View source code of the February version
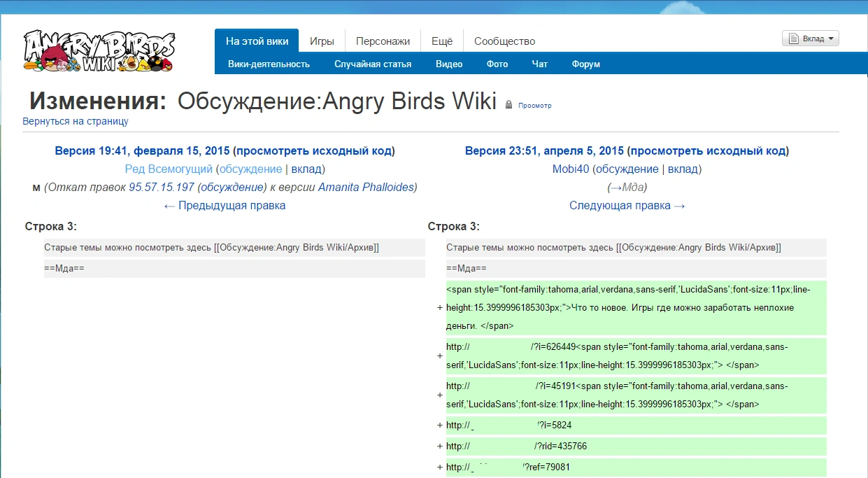 [313, 150]
